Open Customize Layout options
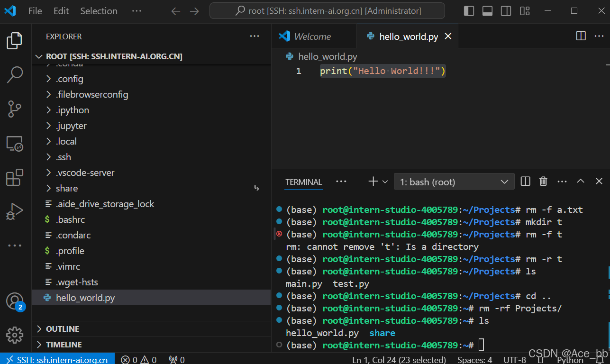The image size is (610, 364). (x=525, y=11)
